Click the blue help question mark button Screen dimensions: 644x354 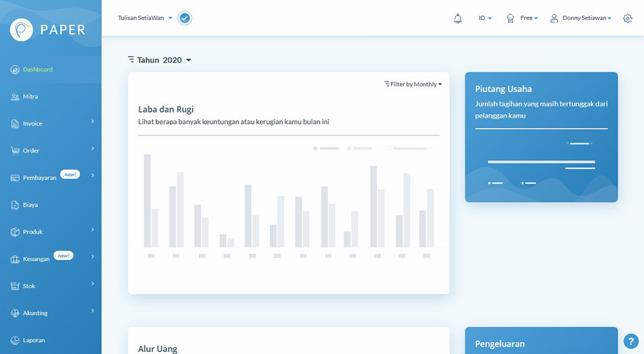630,341
